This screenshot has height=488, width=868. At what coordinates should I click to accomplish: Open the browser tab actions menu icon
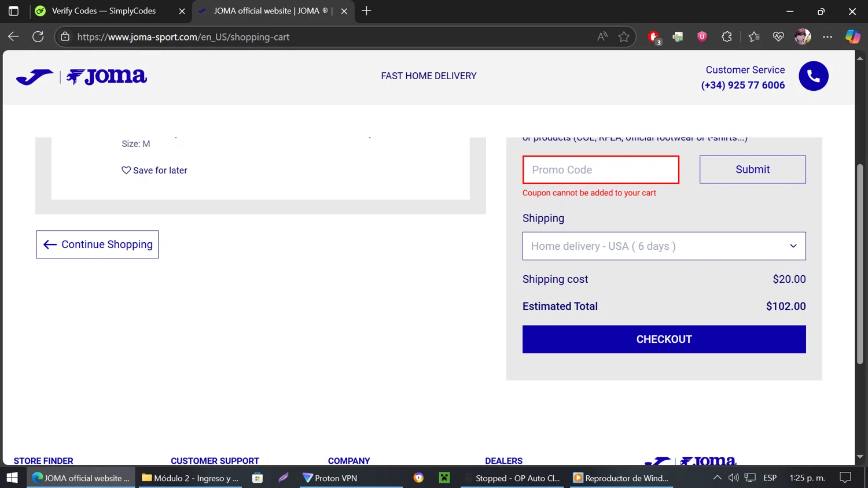13,11
